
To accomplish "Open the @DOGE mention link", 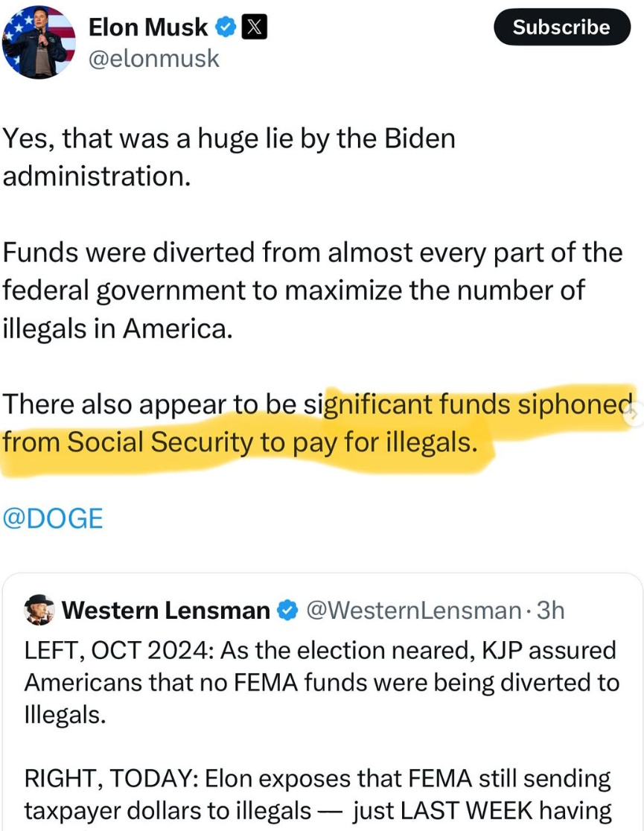I will (x=53, y=518).
